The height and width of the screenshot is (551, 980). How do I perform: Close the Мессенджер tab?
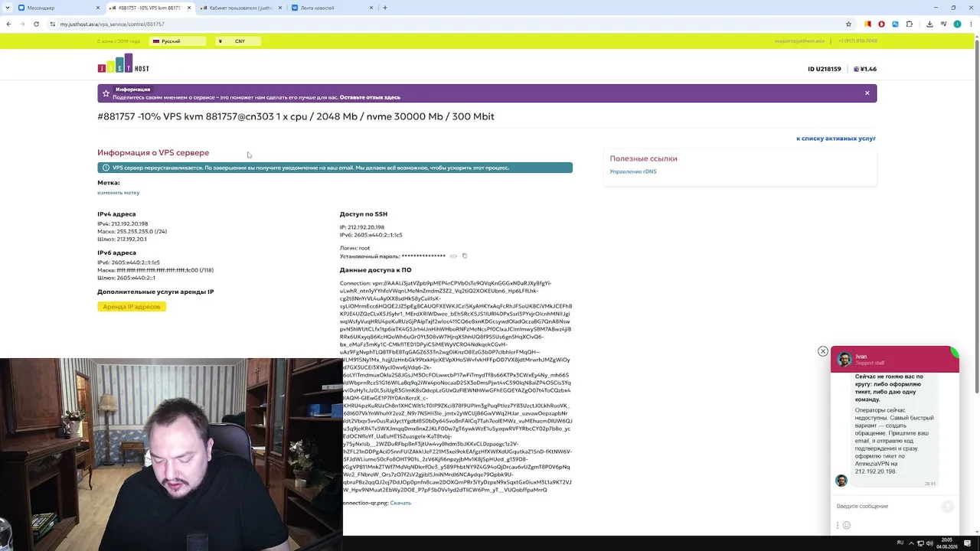point(98,8)
